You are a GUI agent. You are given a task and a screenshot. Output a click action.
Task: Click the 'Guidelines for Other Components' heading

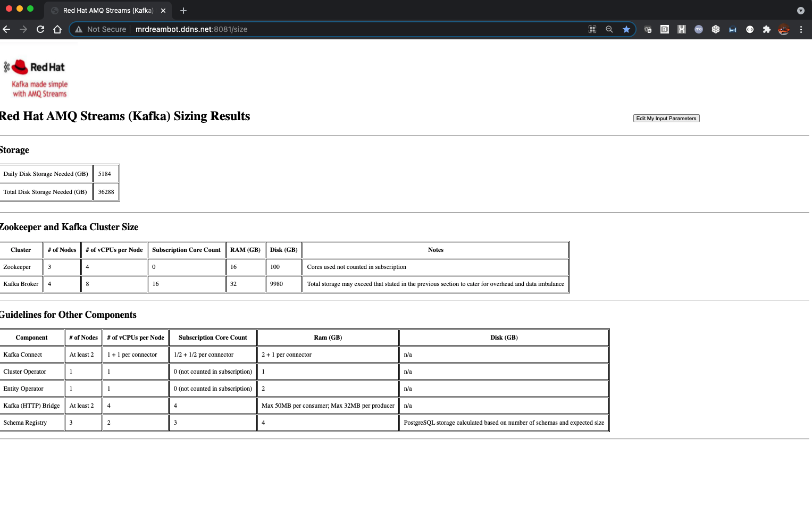click(68, 315)
